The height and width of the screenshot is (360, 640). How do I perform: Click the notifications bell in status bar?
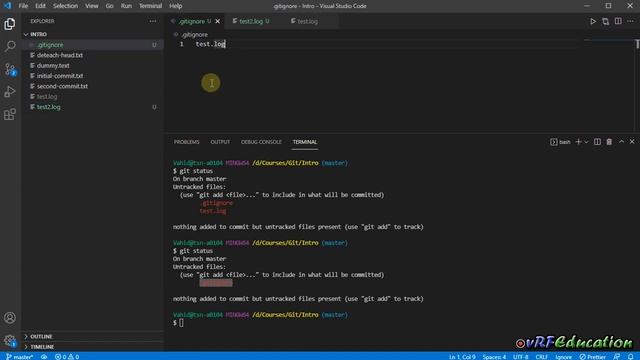tap(630, 357)
